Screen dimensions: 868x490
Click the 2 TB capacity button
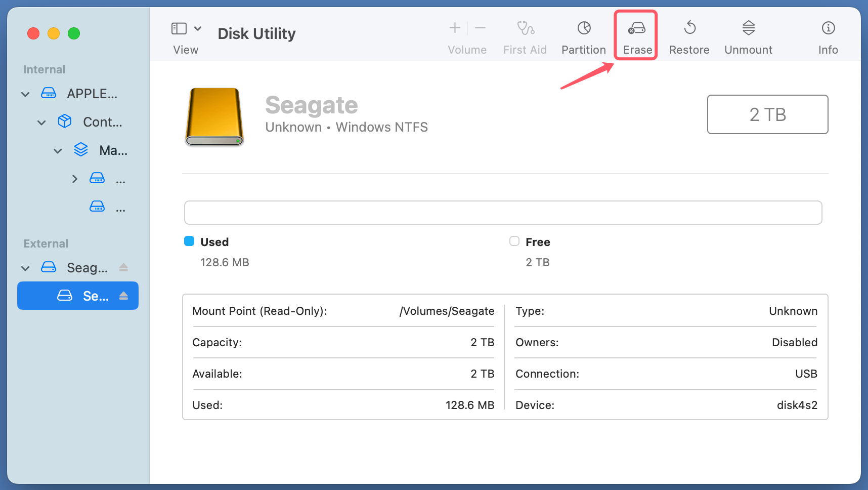[767, 114]
